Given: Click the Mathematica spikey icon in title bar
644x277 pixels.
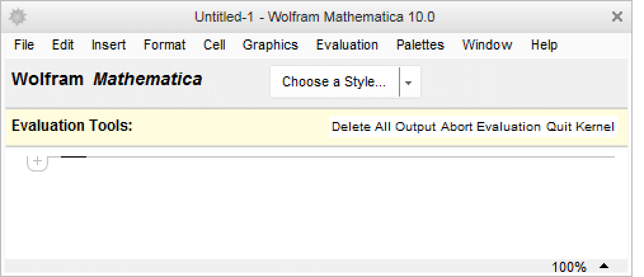Looking at the screenshot, I should point(16,17).
